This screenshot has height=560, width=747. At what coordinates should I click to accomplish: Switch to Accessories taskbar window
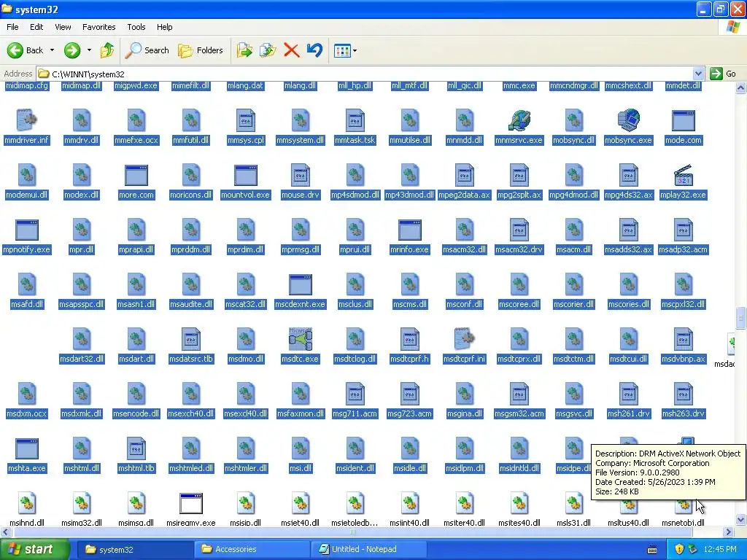point(252,549)
